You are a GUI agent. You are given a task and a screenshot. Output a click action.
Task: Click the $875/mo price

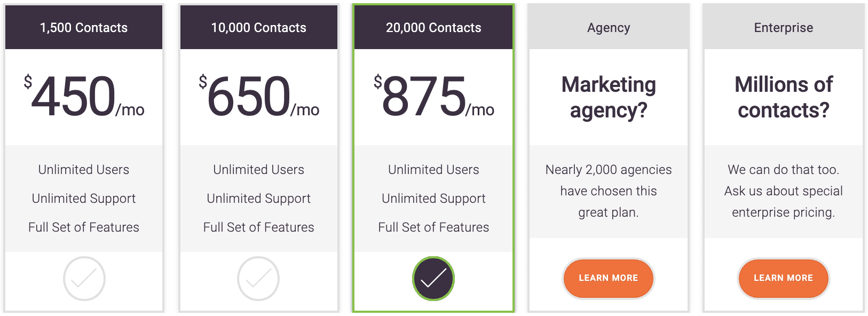[433, 96]
